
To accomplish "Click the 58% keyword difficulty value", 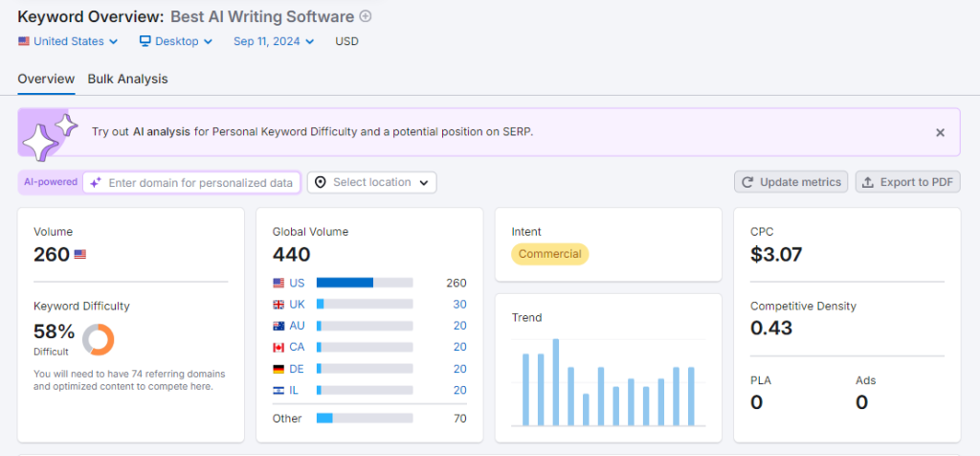I will click(x=55, y=331).
